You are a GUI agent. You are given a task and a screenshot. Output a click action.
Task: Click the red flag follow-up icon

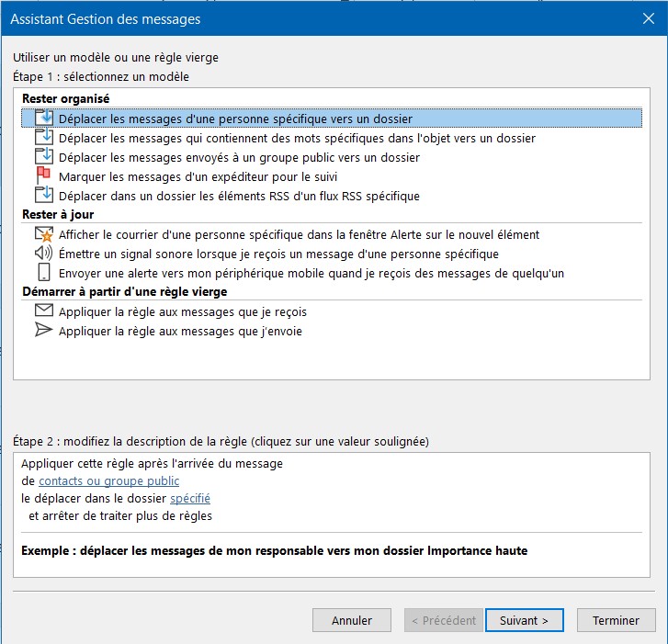43,175
